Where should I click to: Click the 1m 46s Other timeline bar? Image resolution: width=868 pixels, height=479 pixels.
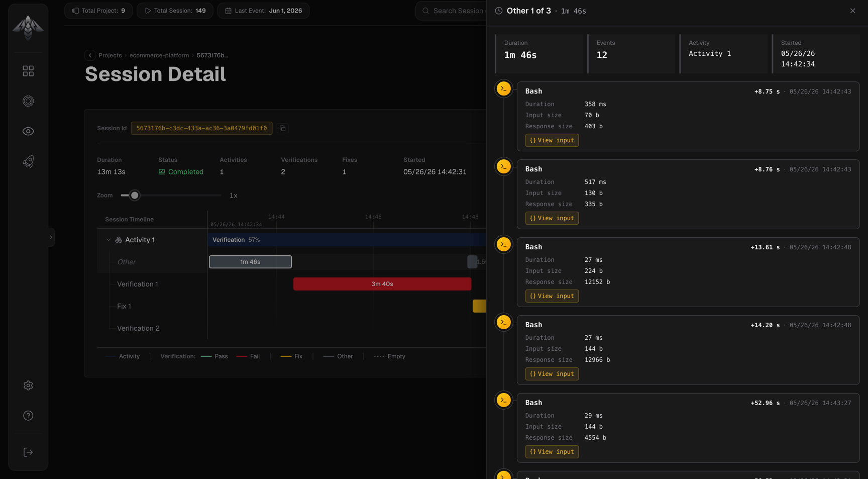250,262
